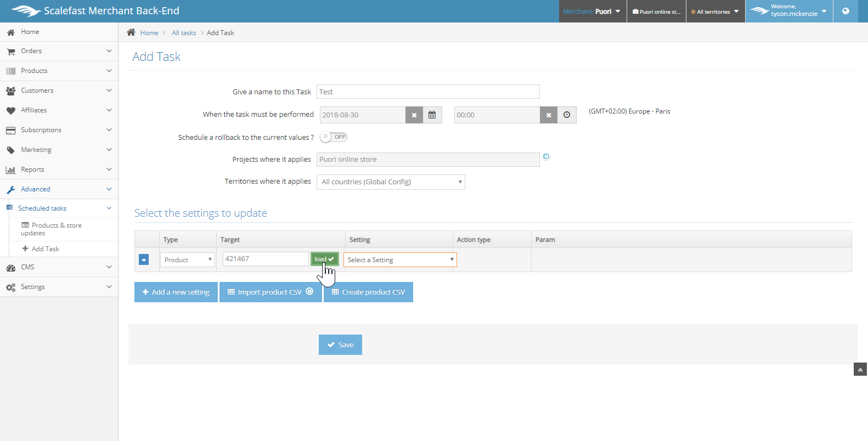Click the Save button
Viewport: 868px width, 441px height.
[x=340, y=345]
